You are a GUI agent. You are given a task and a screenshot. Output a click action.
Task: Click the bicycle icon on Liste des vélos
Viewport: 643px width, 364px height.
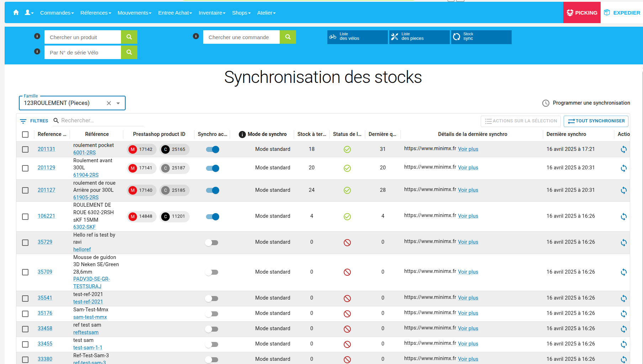(x=333, y=37)
